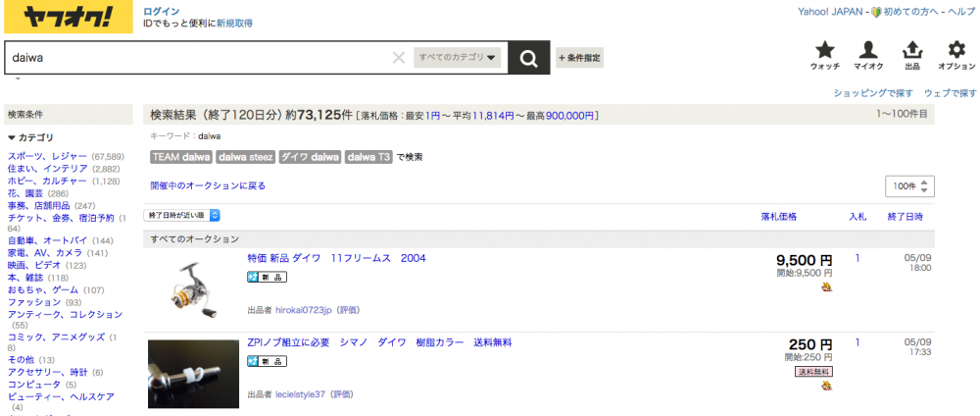Screen dimensions: 980x416
Task: Select 花、園芸 category
Action: coord(26,193)
